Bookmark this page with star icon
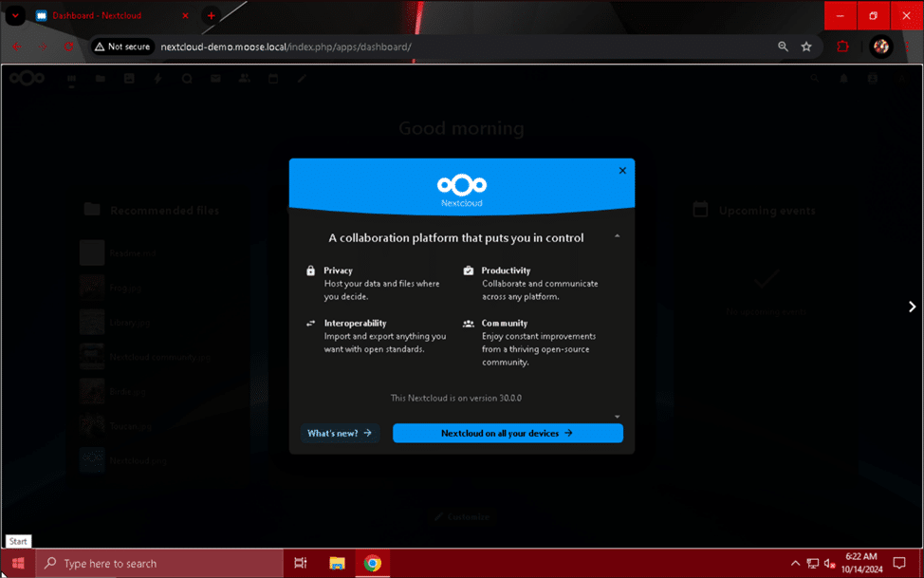This screenshot has width=924, height=578. (x=806, y=47)
